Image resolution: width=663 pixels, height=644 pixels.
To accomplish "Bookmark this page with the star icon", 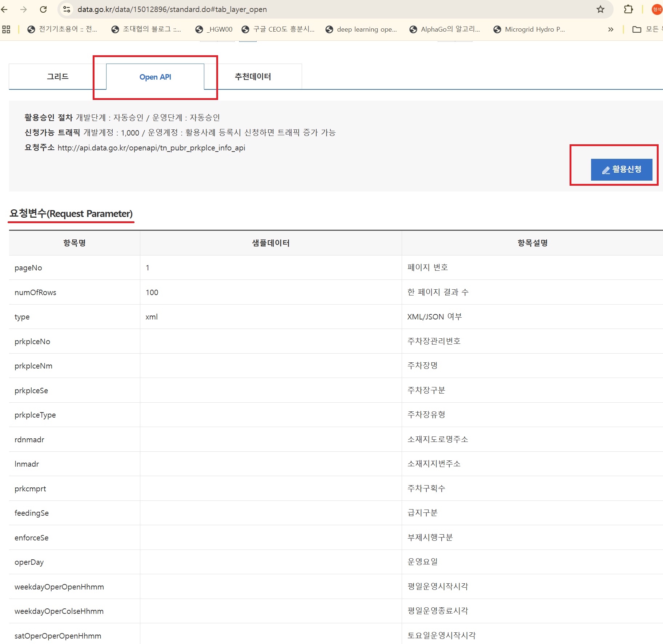I will coord(600,9).
